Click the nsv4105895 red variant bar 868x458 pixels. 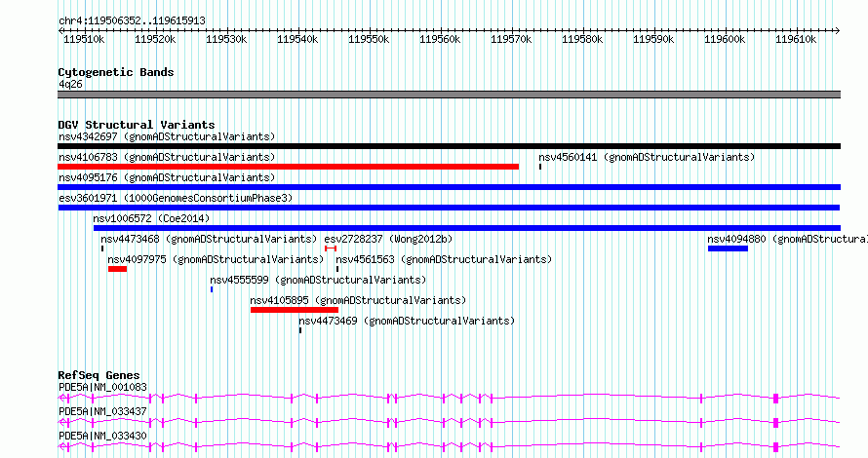[295, 310]
